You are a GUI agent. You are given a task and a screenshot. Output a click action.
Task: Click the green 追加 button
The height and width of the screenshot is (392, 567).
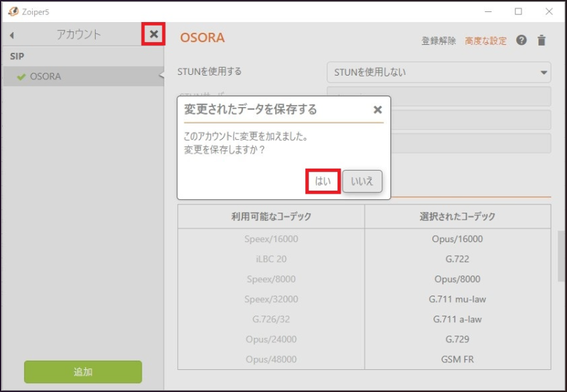pyautogui.click(x=83, y=371)
